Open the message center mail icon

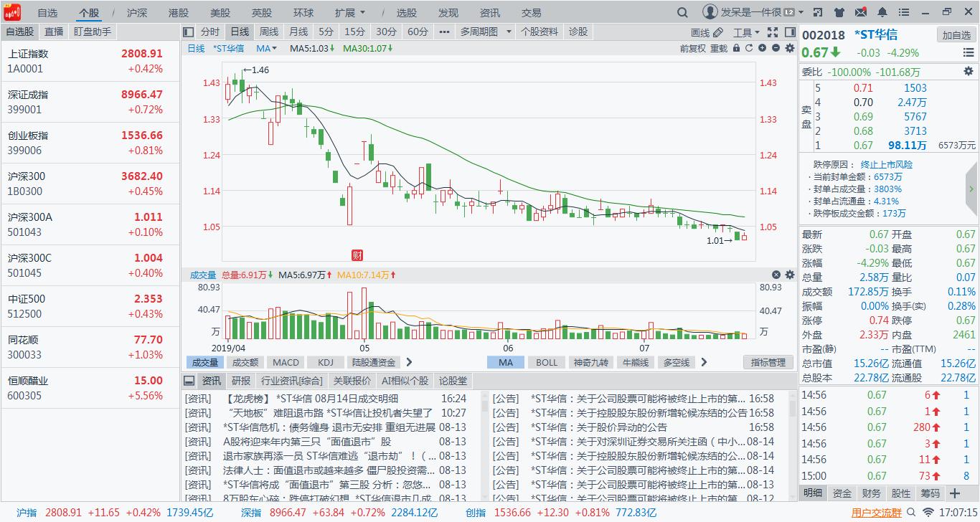(860, 11)
